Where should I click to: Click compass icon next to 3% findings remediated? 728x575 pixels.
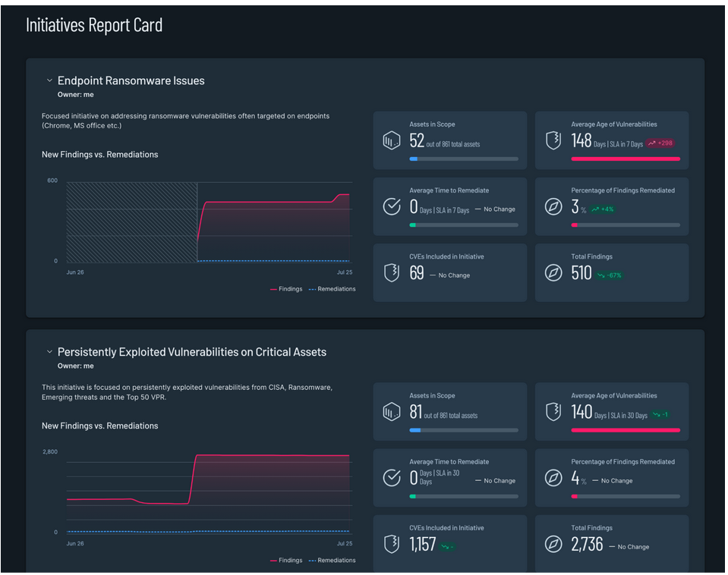tap(553, 206)
